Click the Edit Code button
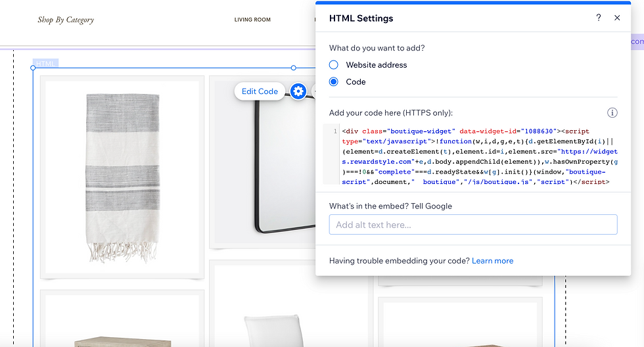 (260, 91)
